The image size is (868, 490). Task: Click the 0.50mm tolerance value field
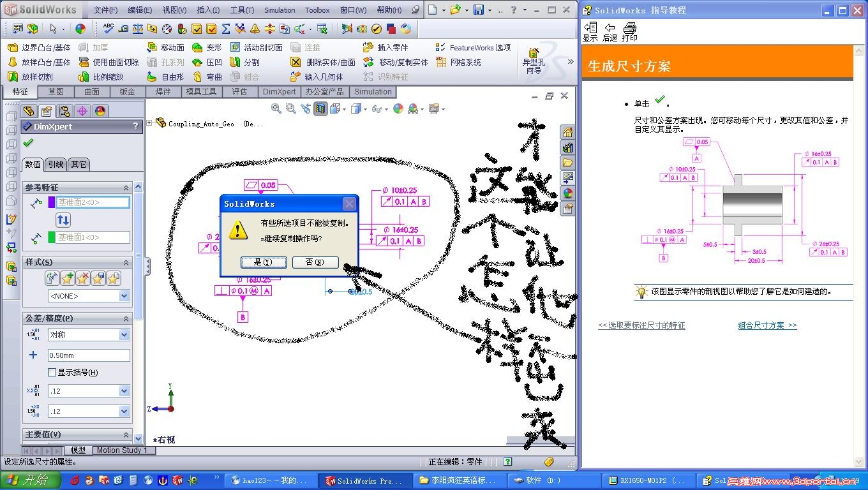click(89, 355)
